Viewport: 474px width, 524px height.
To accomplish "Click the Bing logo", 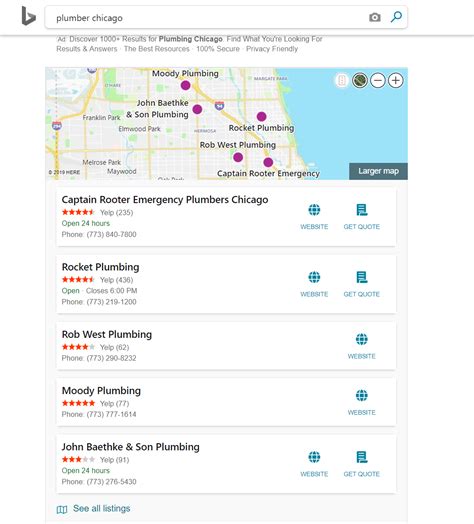I will [x=28, y=16].
